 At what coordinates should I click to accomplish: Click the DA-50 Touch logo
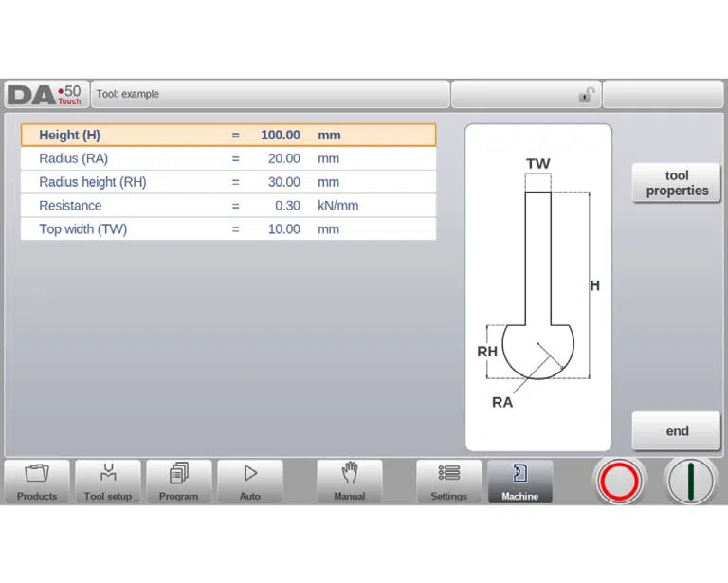click(45, 94)
